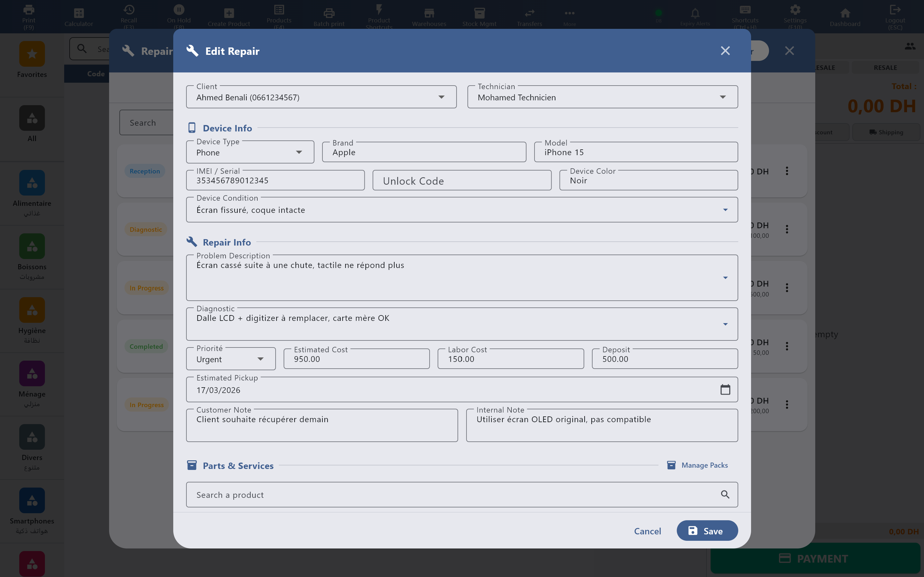Open Manage Packs

coord(704,465)
